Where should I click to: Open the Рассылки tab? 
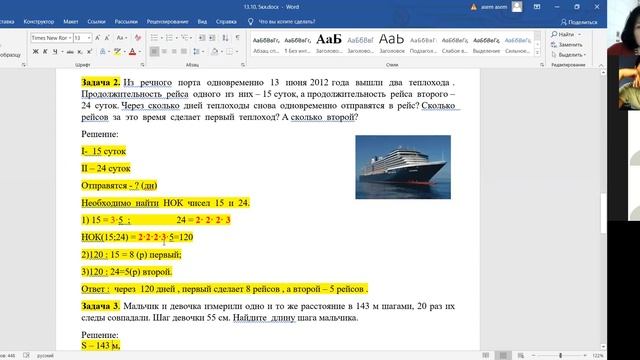pyautogui.click(x=126, y=22)
